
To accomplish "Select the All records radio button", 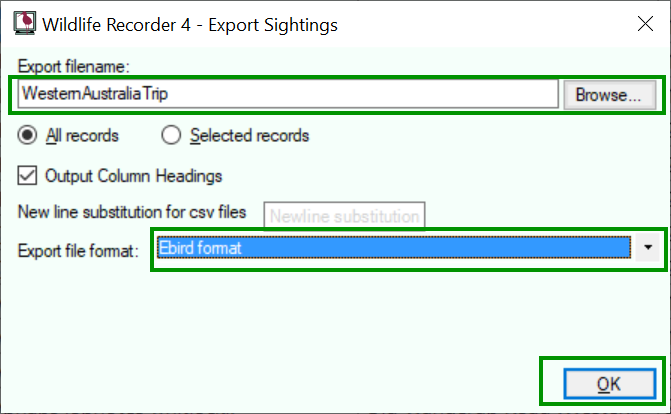I will pyautogui.click(x=27, y=135).
